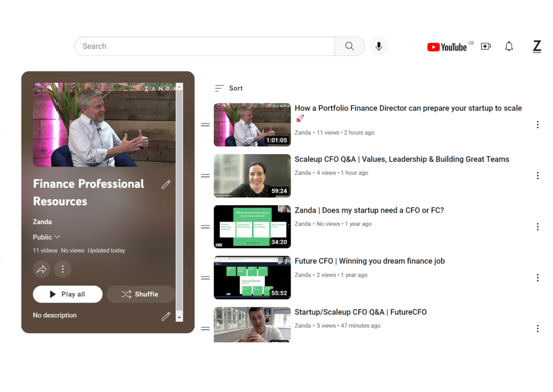Open options for Startup/Scaleup CFO Q&A FutureCFO video

coord(538,328)
